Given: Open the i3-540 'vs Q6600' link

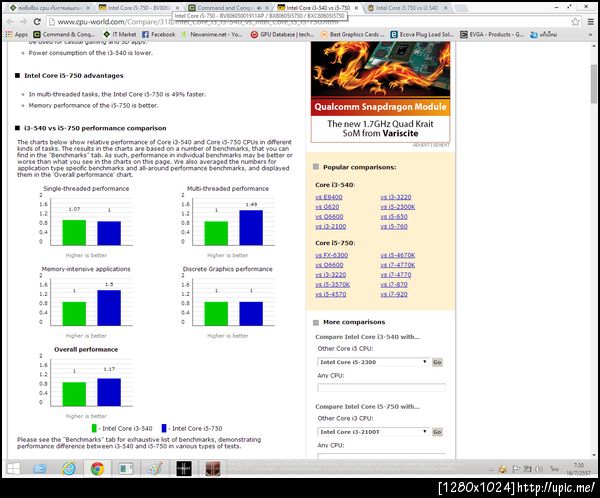Looking at the screenshot, I should tap(329, 217).
